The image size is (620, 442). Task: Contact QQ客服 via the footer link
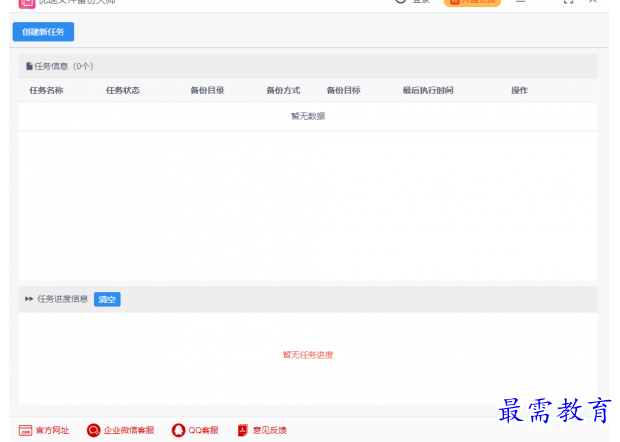(x=195, y=430)
